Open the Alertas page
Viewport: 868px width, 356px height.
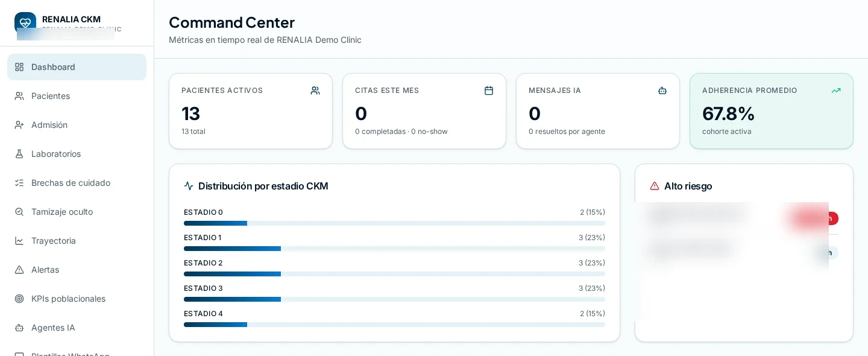[x=77, y=270]
